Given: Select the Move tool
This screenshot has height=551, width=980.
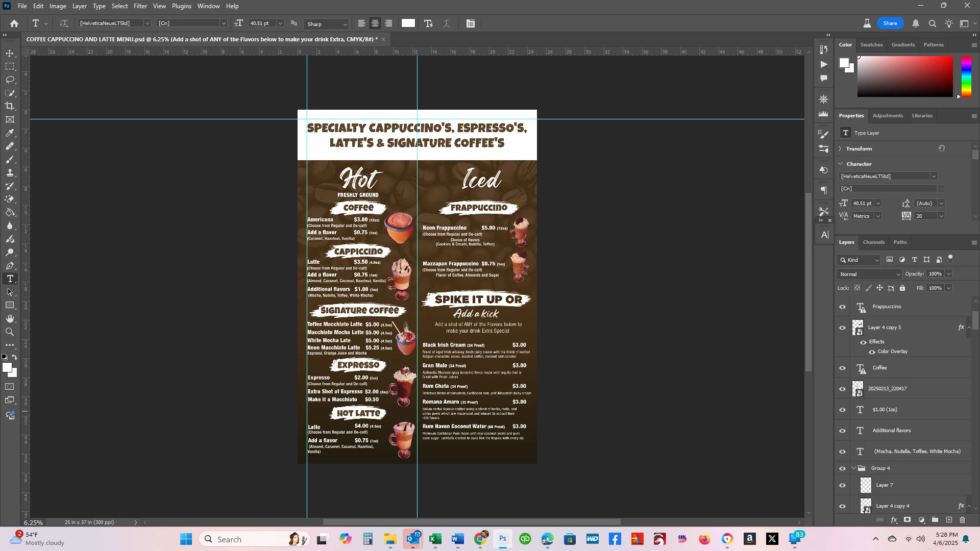Looking at the screenshot, I should coord(10,54).
